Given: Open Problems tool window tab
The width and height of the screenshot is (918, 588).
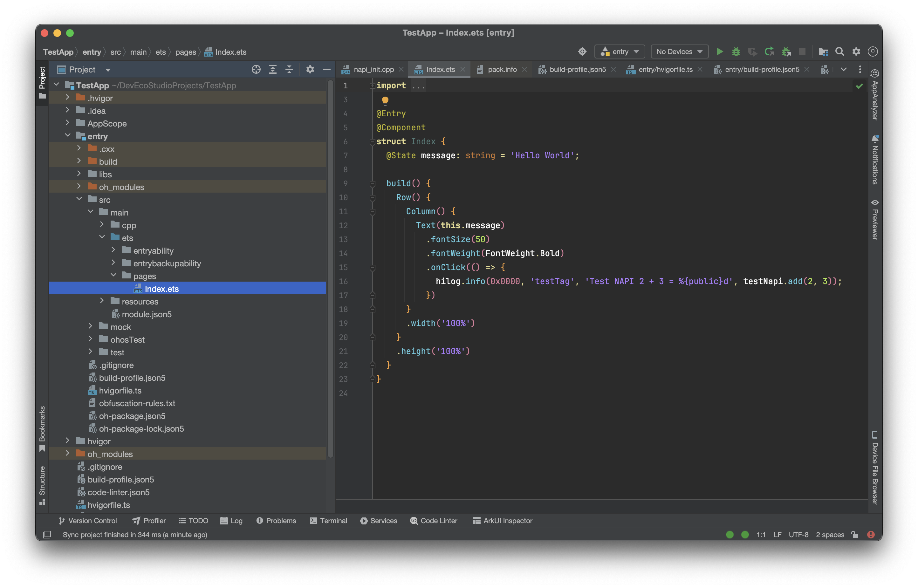Looking at the screenshot, I should (x=276, y=520).
